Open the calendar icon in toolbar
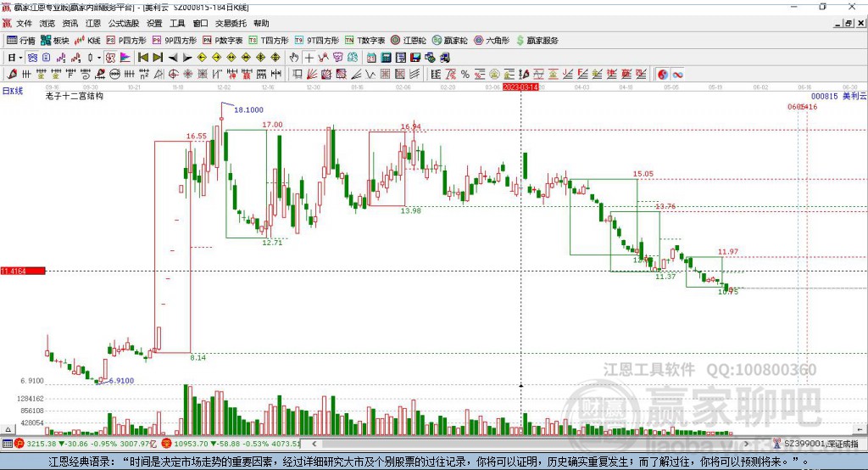 point(371,58)
